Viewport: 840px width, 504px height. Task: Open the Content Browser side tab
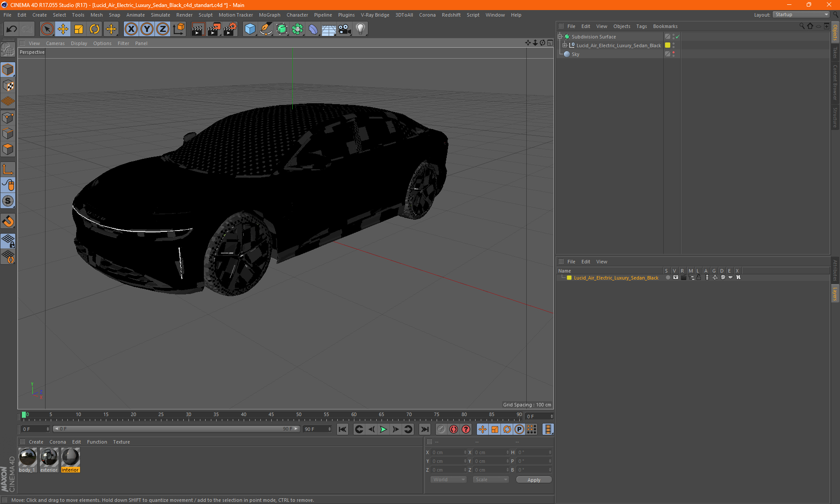(x=835, y=82)
